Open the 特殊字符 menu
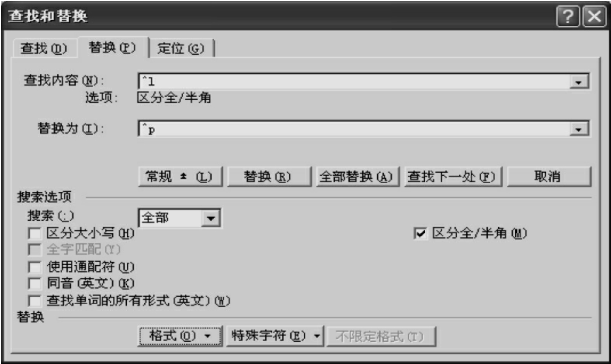Image resolution: width=611 pixels, height=364 pixels. click(x=275, y=336)
